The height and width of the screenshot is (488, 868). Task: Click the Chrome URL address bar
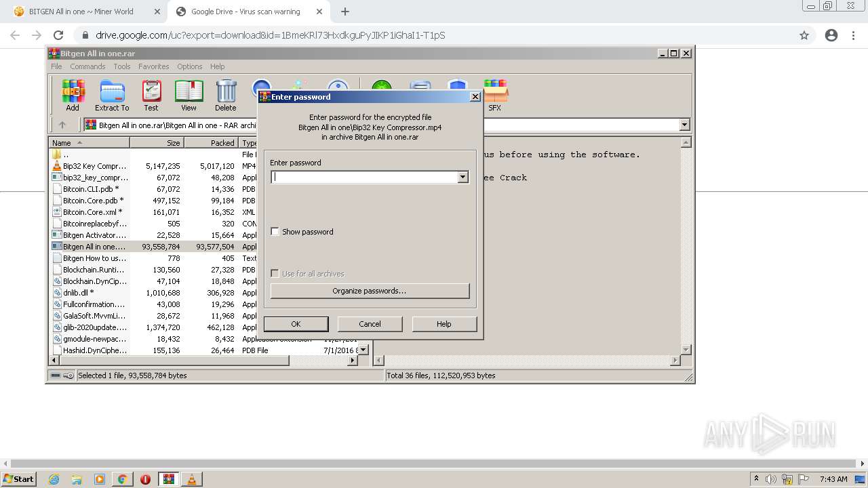(x=434, y=35)
